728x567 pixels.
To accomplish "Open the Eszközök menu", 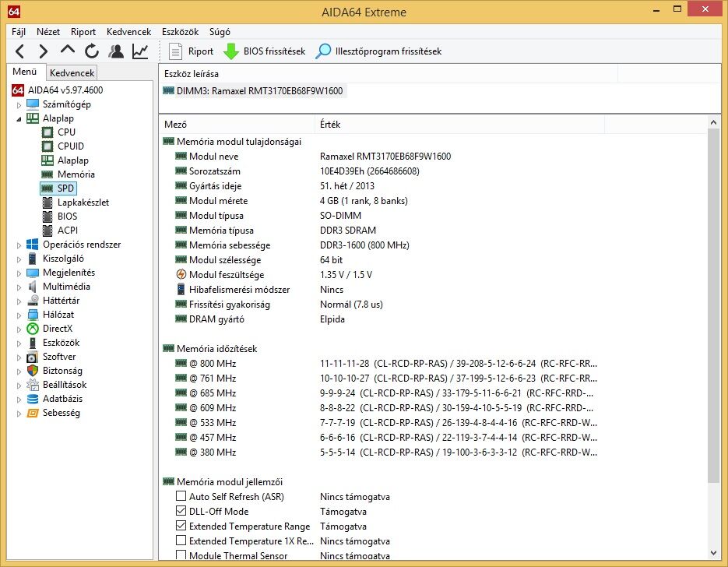I will 180,32.
